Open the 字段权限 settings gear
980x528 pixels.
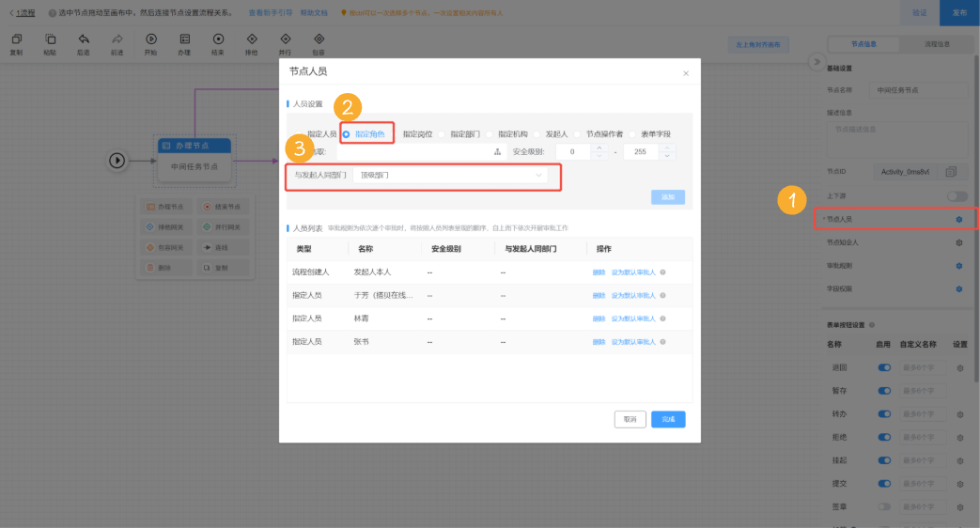tap(959, 288)
